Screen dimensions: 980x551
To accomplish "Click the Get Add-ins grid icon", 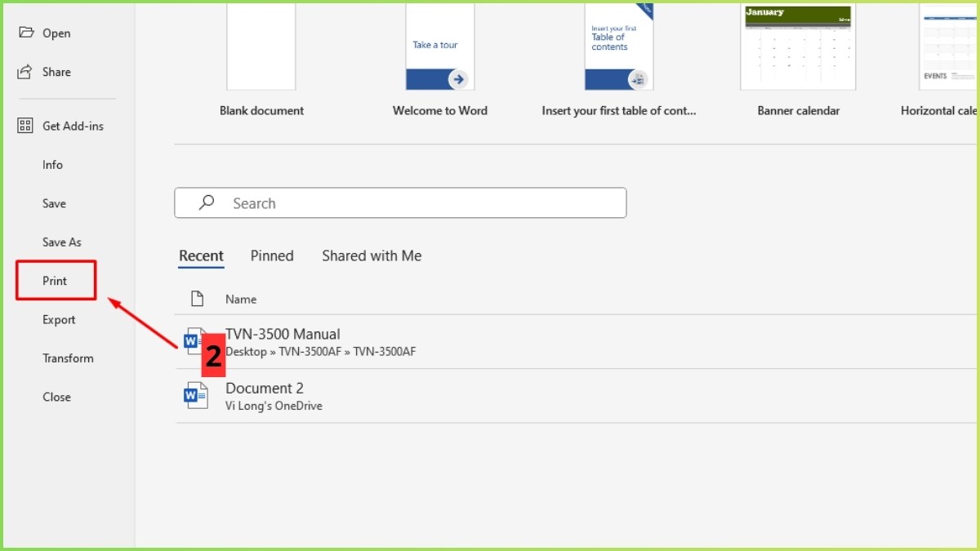I will [x=25, y=126].
